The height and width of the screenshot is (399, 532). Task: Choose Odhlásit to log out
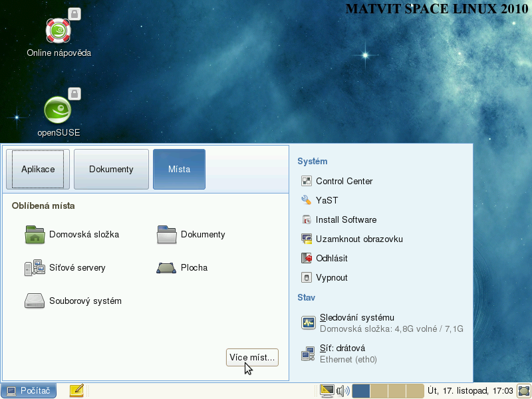331,258
